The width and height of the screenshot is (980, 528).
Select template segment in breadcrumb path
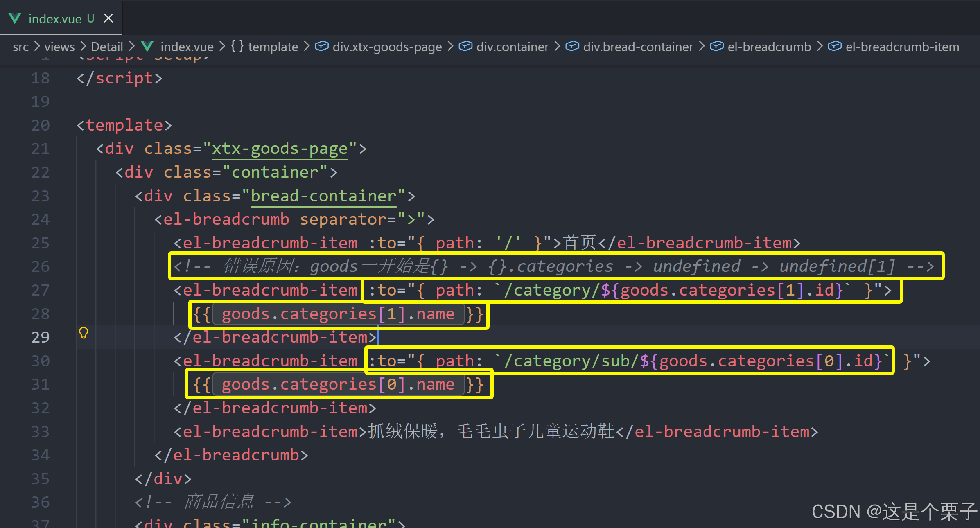tap(273, 47)
